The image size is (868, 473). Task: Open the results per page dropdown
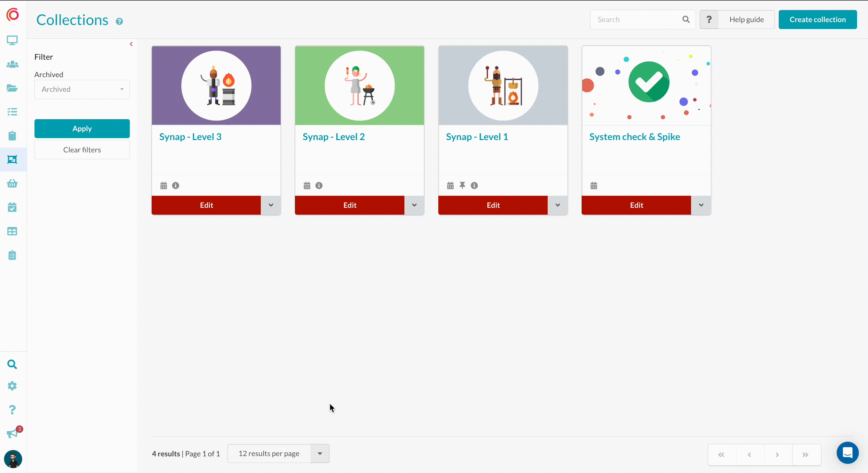click(278, 453)
